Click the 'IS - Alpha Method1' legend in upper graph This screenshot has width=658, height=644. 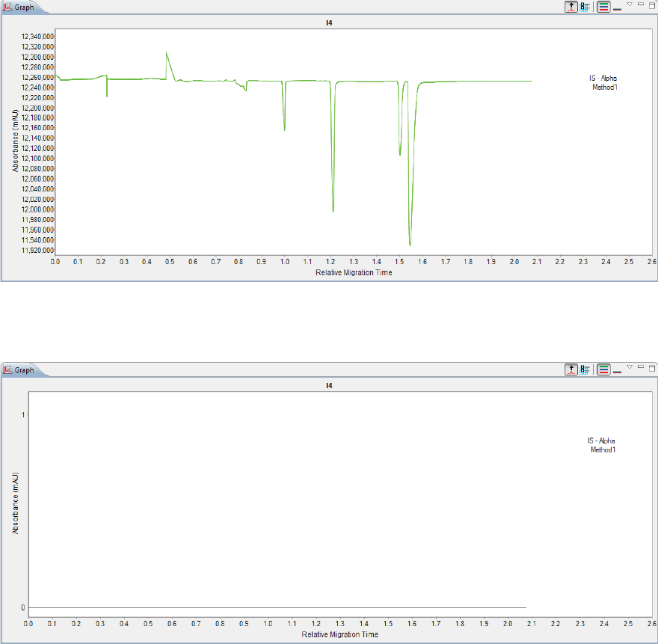[x=603, y=83]
